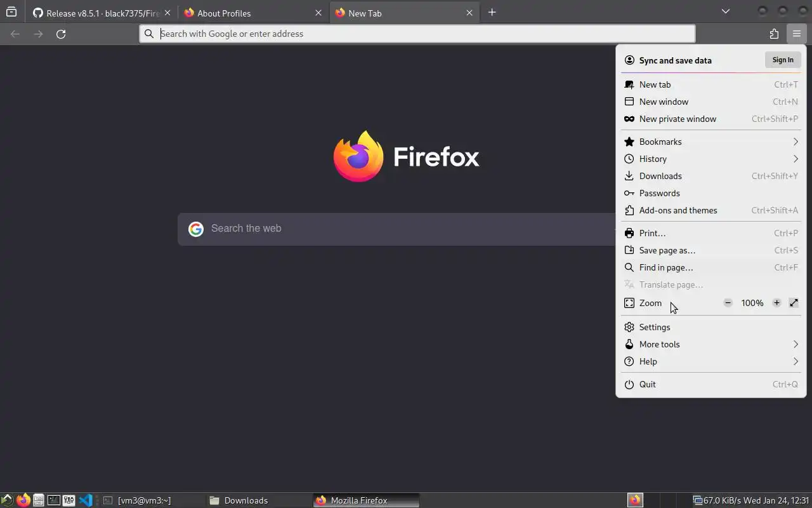Reset zoom by clicking 100%
The width and height of the screenshot is (812, 508).
click(752, 303)
